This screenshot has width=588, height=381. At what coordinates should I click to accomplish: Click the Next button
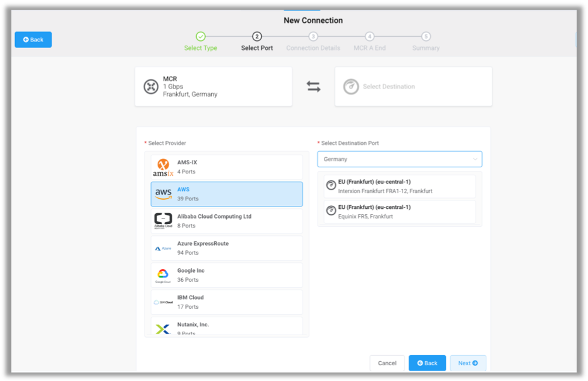coord(468,363)
